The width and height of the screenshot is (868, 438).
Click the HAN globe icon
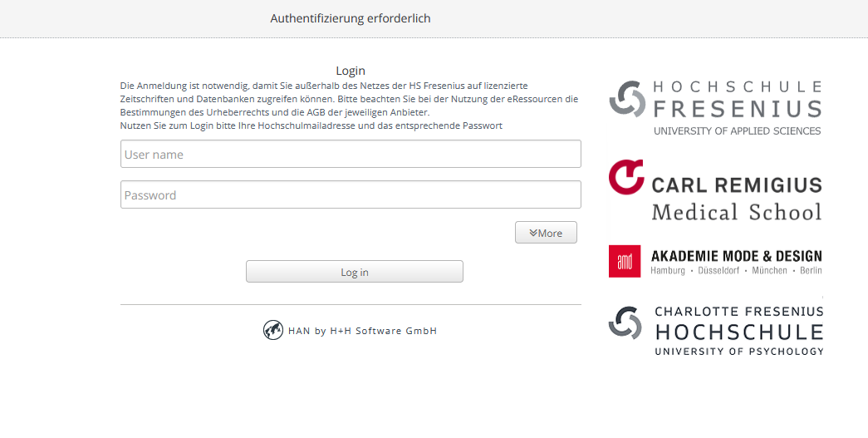click(x=273, y=330)
